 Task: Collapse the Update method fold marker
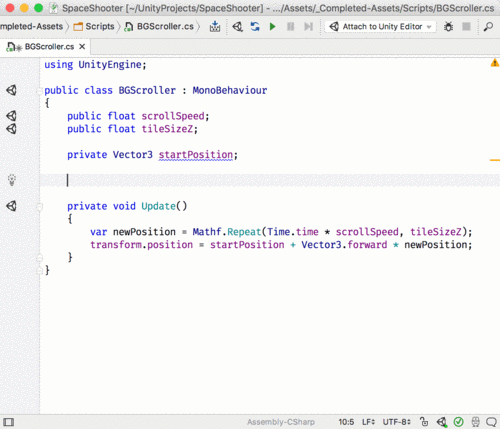39,207
